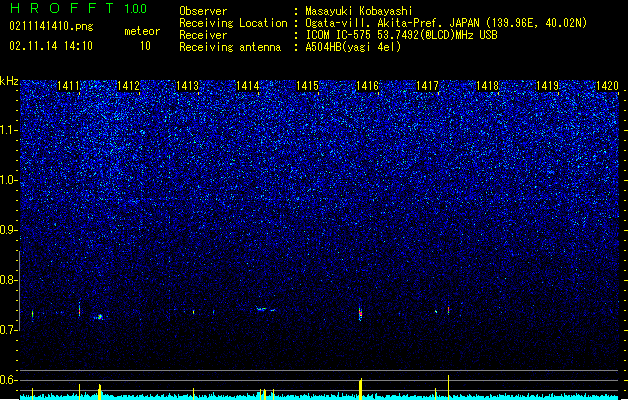Click the meteor label text
Image resolution: width=629 pixels, height=400 pixels.
pos(142,31)
